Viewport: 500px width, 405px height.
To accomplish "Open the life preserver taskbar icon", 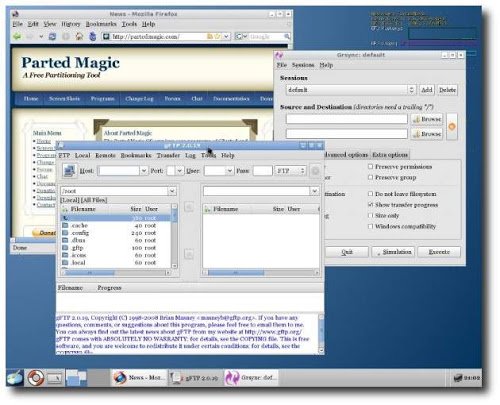I will 35,378.
